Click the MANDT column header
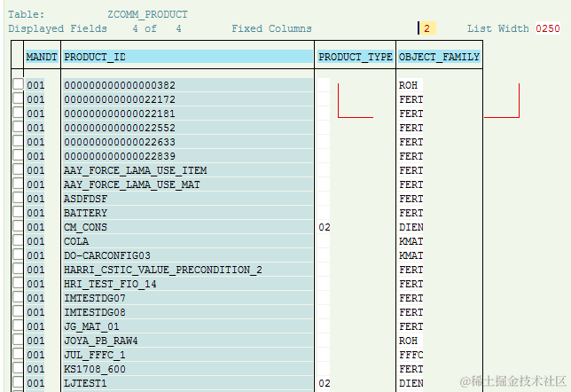571x392 pixels. pyautogui.click(x=42, y=57)
